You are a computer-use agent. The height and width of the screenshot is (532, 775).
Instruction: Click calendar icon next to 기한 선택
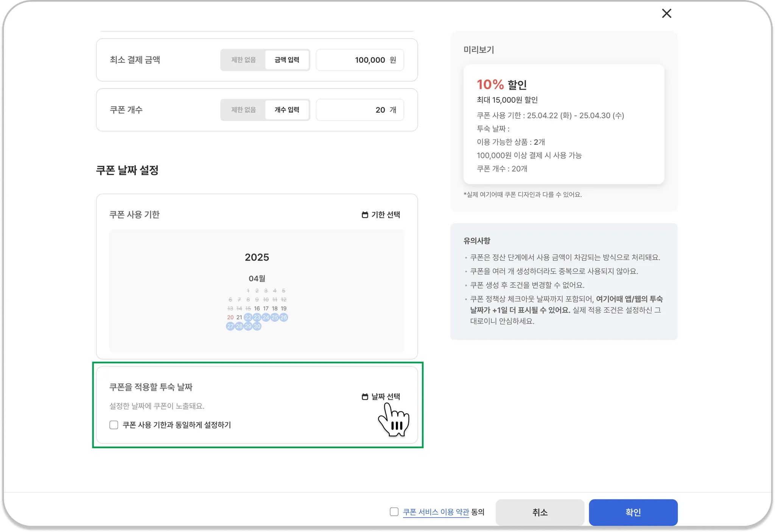point(365,215)
